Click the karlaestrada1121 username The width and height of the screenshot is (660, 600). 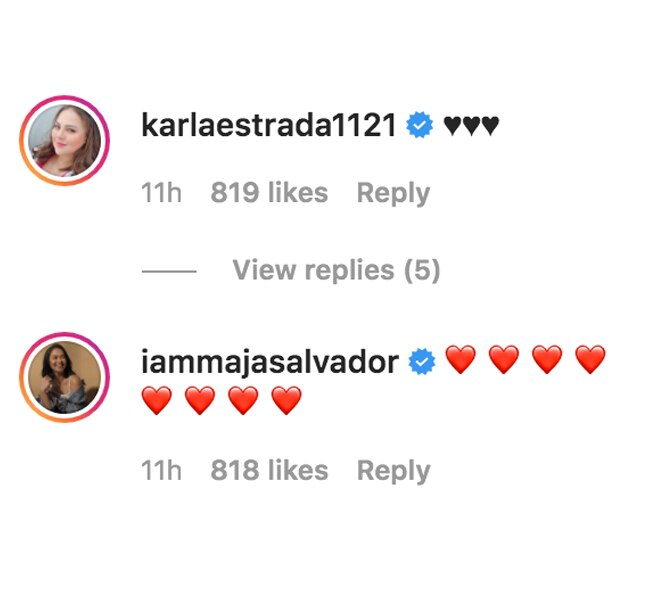coord(269,125)
